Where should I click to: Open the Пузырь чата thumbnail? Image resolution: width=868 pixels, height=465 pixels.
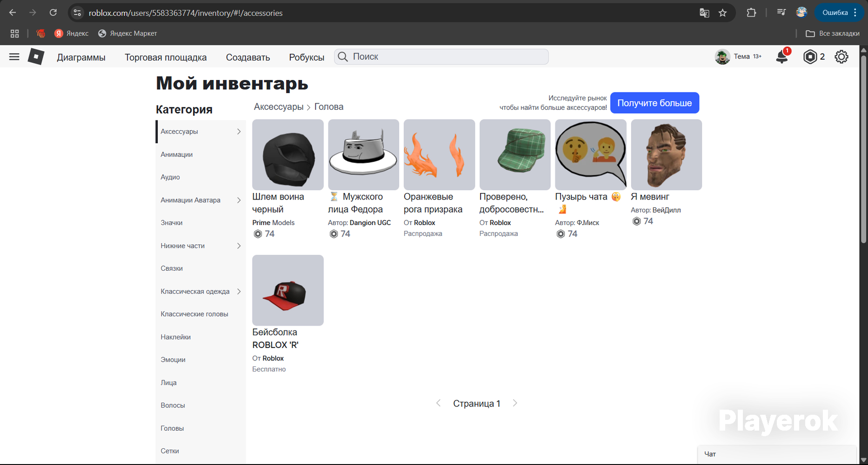tap(591, 155)
